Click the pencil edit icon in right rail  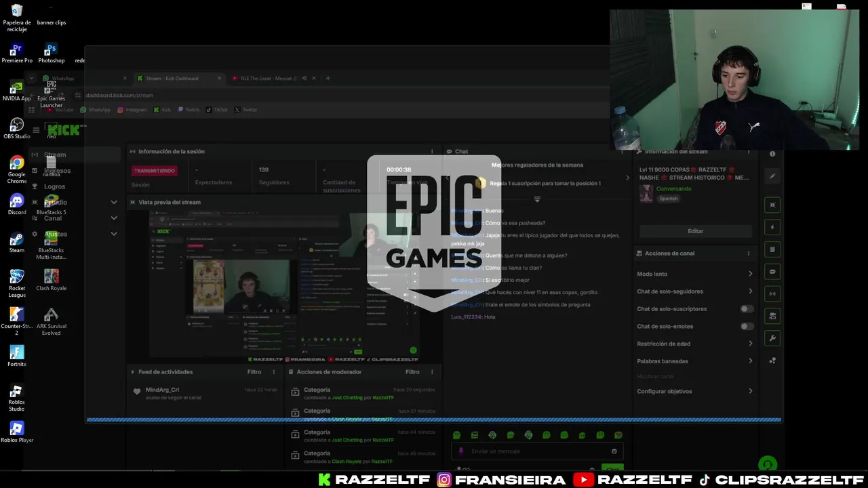[x=772, y=176]
